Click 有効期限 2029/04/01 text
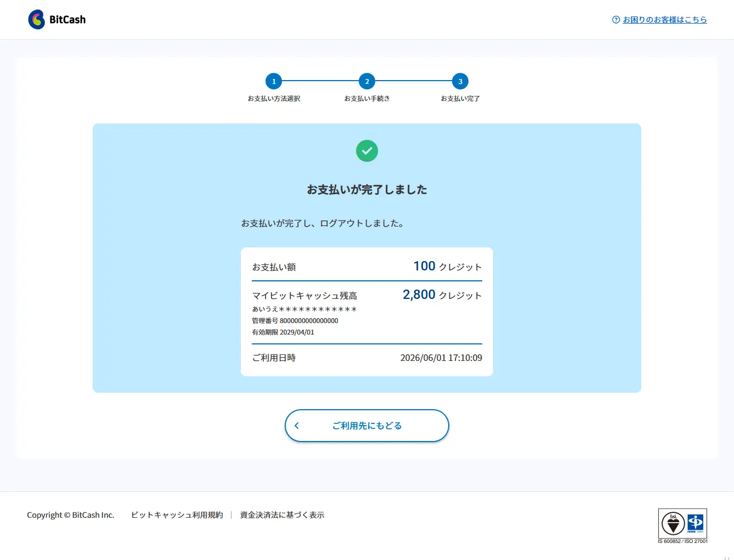This screenshot has width=734, height=560. pos(283,332)
